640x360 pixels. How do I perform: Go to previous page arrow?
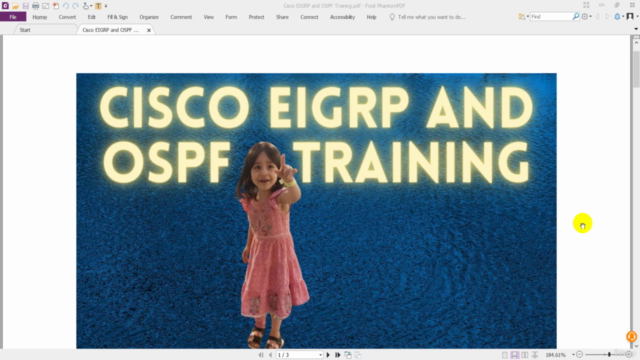point(270,355)
